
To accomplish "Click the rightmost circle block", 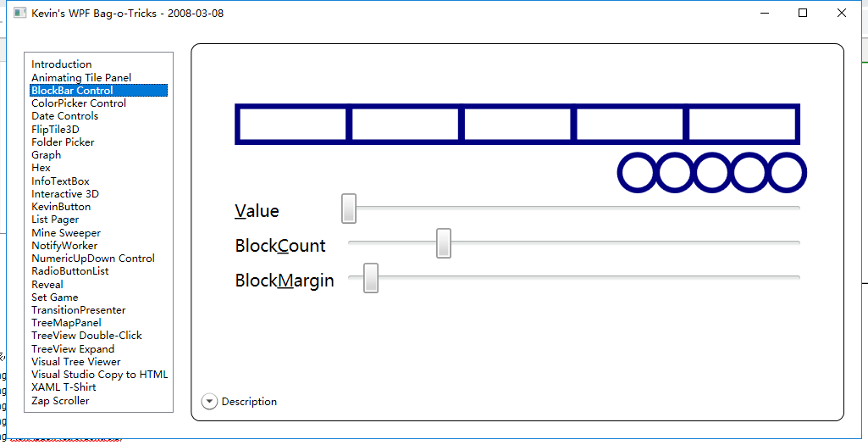I will [788, 173].
